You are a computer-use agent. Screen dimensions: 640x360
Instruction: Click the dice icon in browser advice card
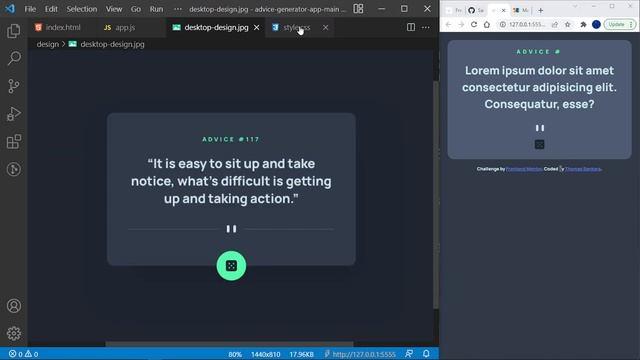coord(540,144)
